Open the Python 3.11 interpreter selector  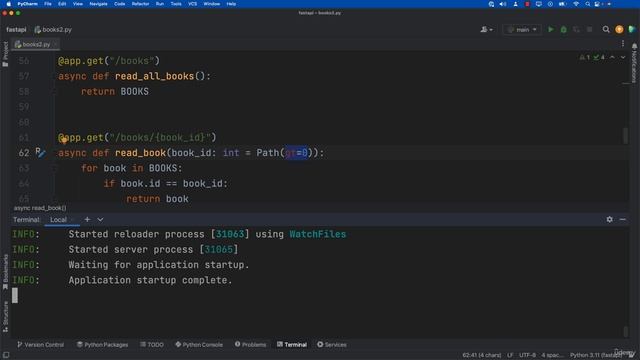pyautogui.click(x=596, y=355)
